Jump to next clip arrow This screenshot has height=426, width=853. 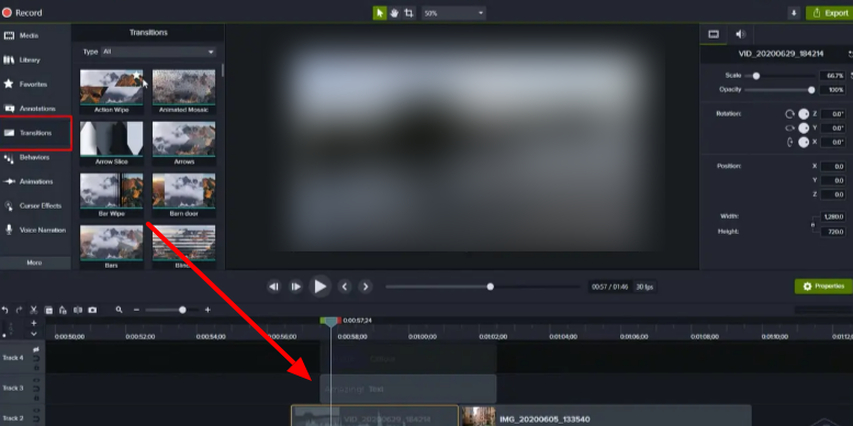(x=366, y=287)
